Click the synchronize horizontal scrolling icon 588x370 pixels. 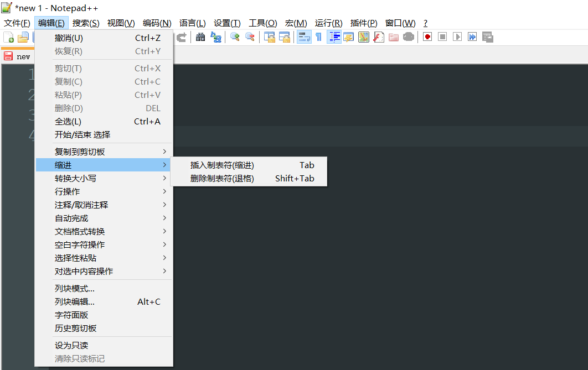tap(285, 37)
